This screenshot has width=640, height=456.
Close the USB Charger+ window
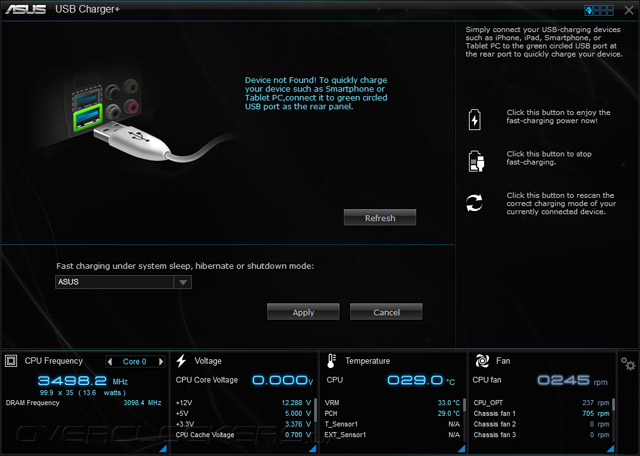click(629, 10)
